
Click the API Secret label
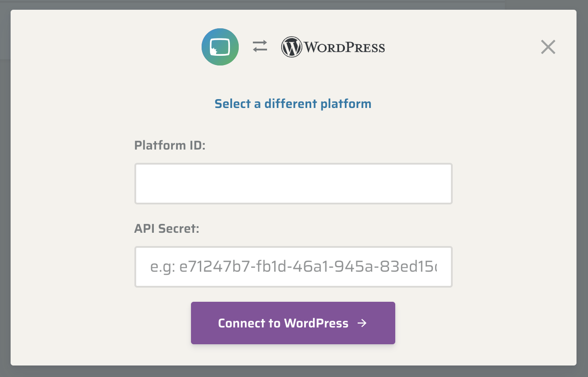(x=167, y=228)
